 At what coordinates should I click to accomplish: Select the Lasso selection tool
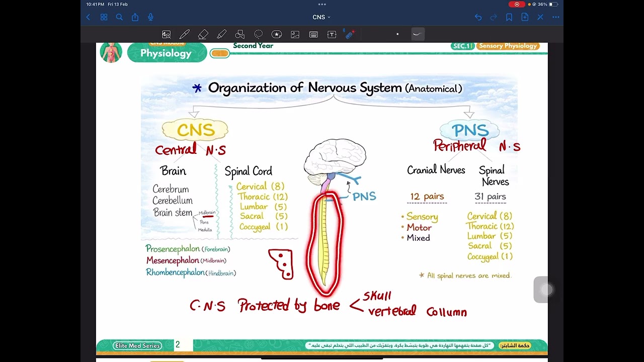coord(258,35)
